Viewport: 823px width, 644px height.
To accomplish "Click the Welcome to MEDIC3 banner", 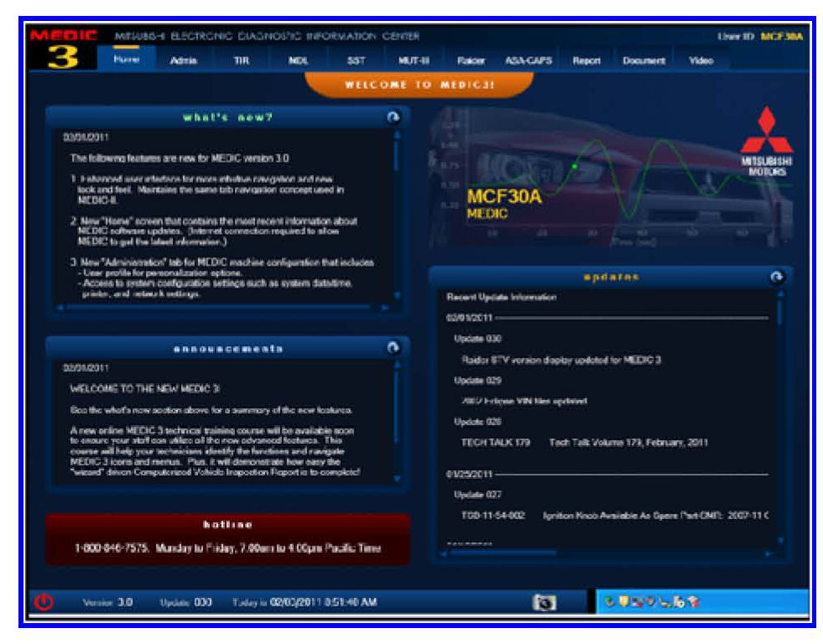I will tap(419, 85).
